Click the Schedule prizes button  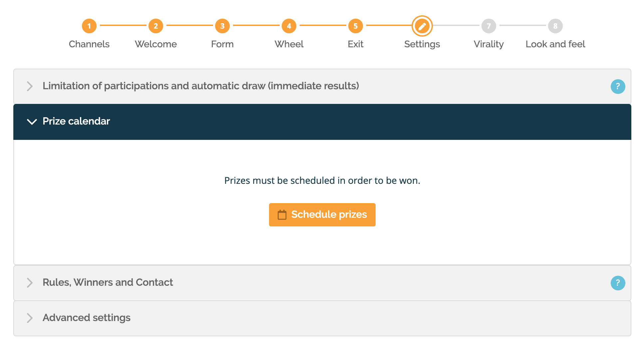pos(322,215)
